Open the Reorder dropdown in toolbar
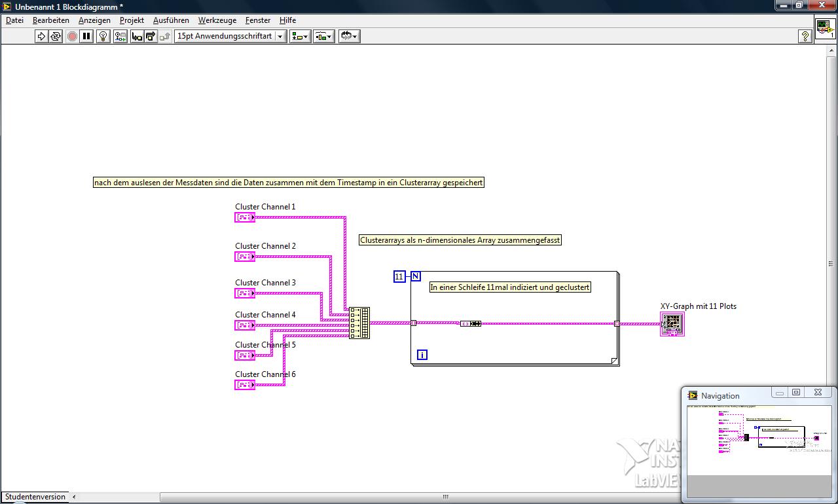The height and width of the screenshot is (504, 838). 349,37
